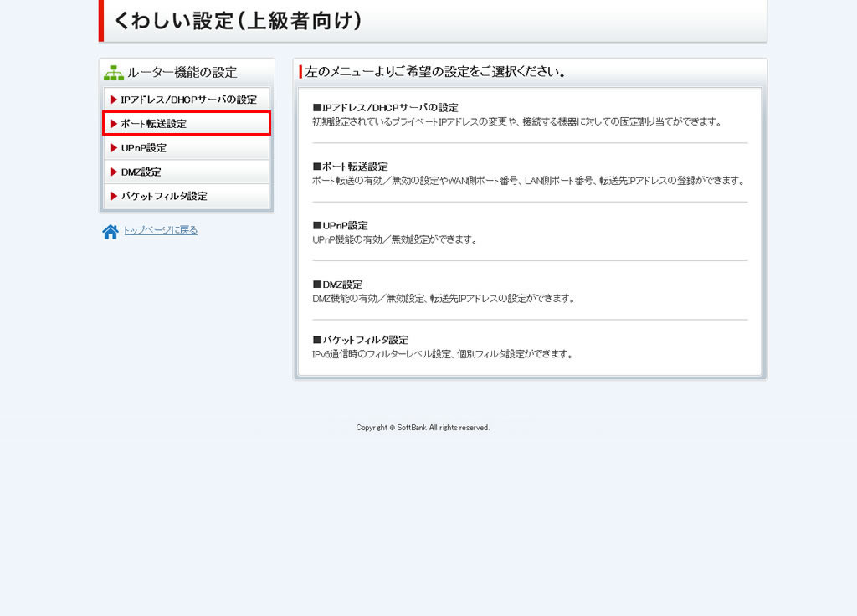Open パケットフィルタ設定 menu item
This screenshot has height=616, width=857.
click(x=187, y=196)
